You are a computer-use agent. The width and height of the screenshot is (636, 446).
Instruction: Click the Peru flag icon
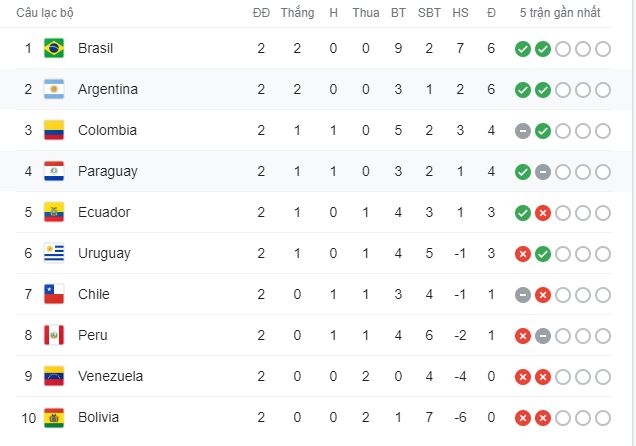54,335
